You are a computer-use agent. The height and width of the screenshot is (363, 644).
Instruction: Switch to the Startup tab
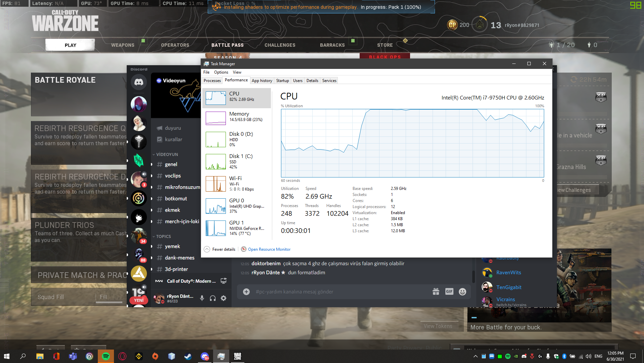(282, 81)
